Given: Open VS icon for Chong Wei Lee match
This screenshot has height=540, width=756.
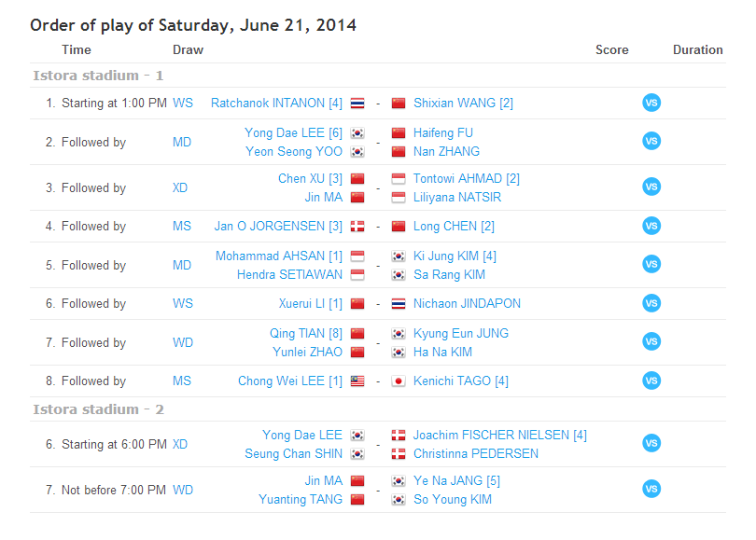Looking at the screenshot, I should 651,381.
